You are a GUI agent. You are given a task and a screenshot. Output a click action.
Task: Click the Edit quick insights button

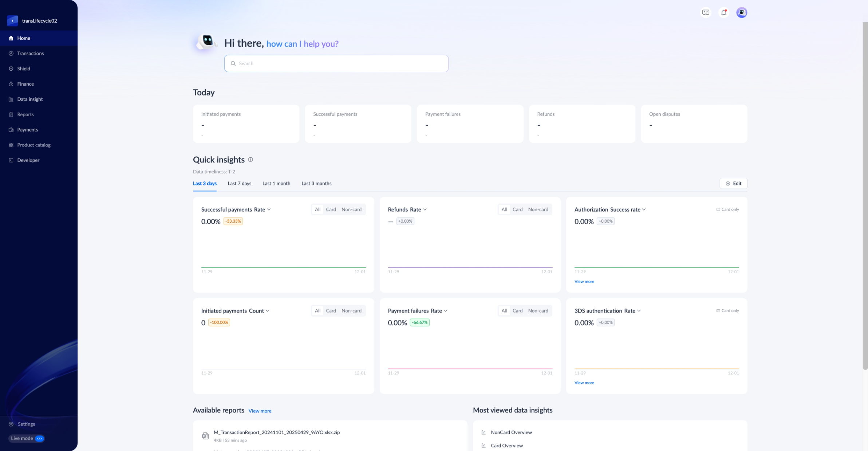[733, 183]
